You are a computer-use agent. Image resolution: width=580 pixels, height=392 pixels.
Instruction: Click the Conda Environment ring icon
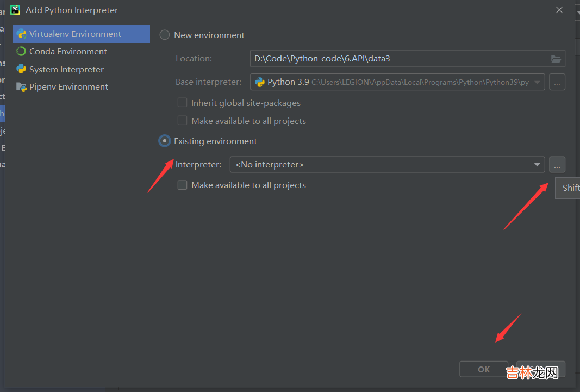[21, 52]
